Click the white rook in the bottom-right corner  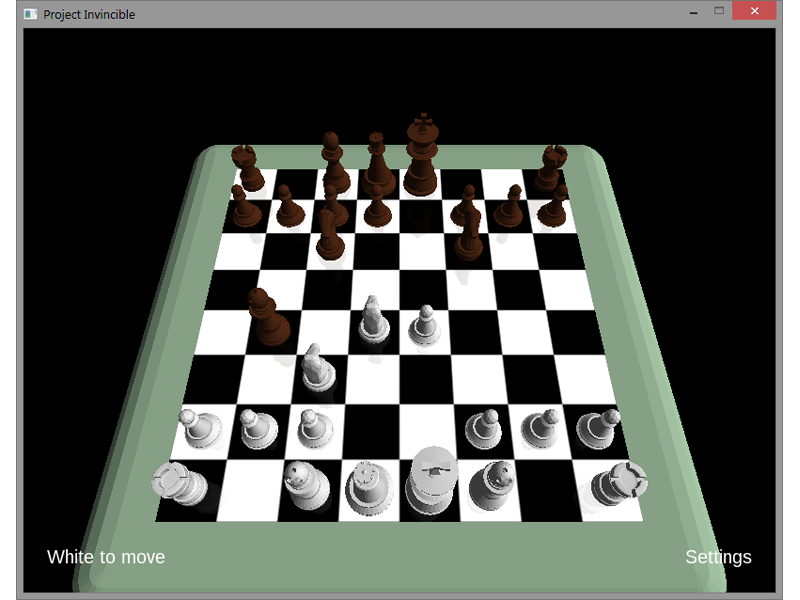(616, 484)
